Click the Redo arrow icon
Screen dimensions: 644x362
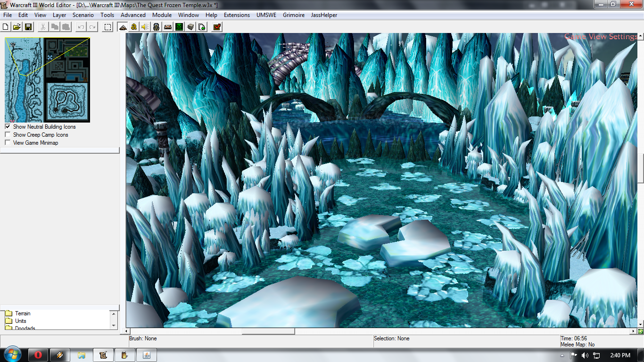pos(92,27)
